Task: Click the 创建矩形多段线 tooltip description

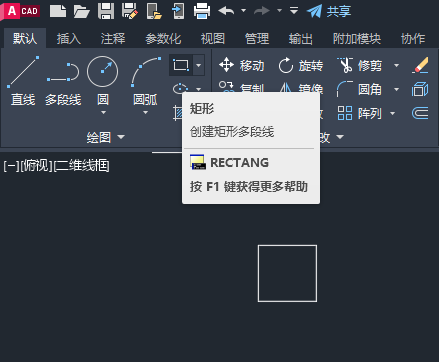Action: click(232, 132)
